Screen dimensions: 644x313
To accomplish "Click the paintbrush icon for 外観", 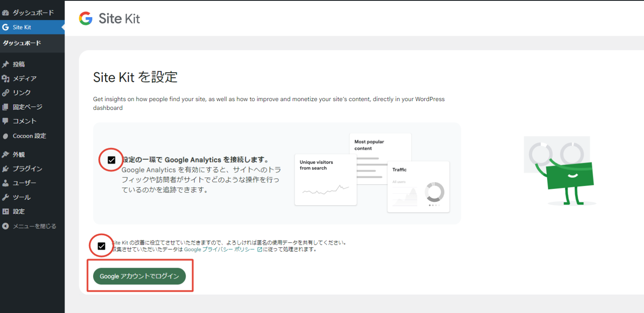I will [5, 154].
